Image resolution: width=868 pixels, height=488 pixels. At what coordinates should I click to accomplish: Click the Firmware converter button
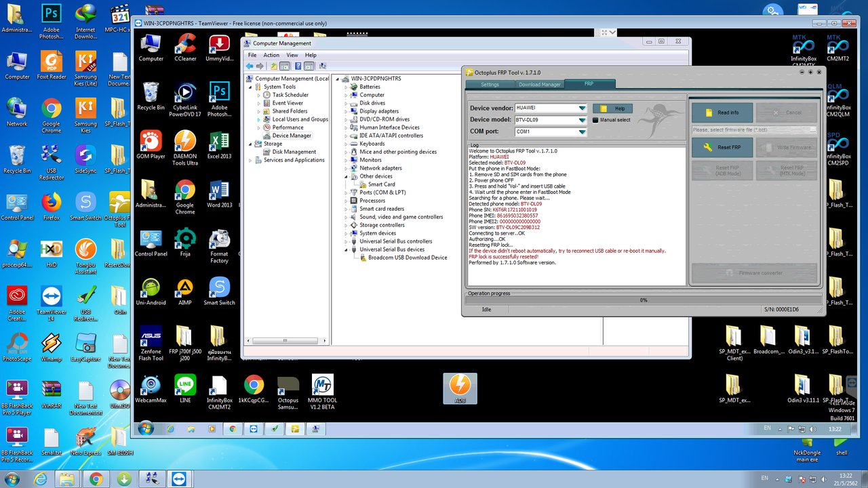(754, 272)
